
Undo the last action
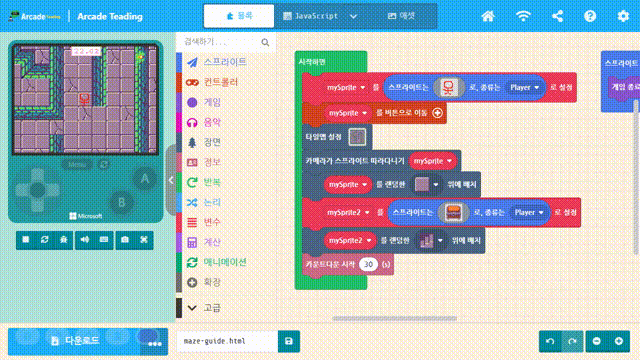pos(550,341)
